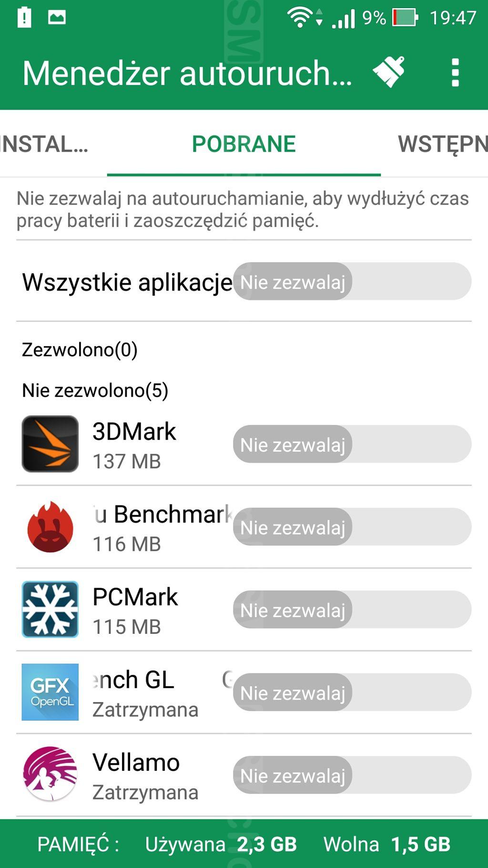This screenshot has width=488, height=868.
Task: Tap the PCMark snowflake icon
Action: pyautogui.click(x=50, y=610)
